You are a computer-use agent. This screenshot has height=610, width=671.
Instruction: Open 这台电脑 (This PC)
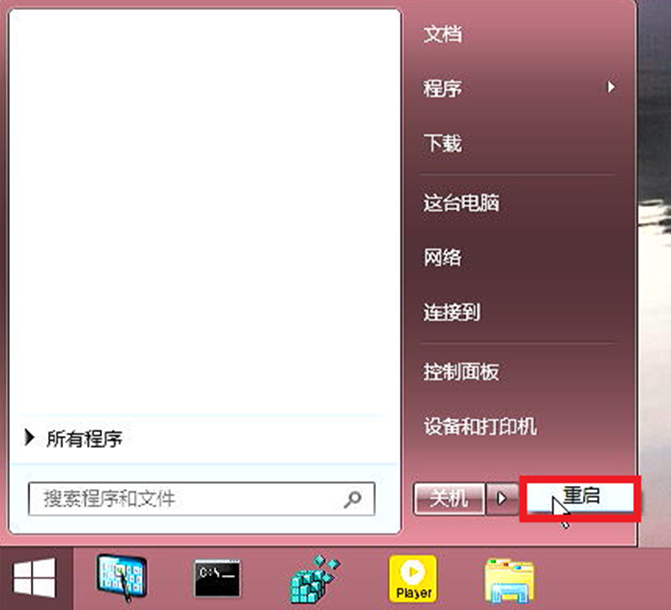pyautogui.click(x=461, y=203)
